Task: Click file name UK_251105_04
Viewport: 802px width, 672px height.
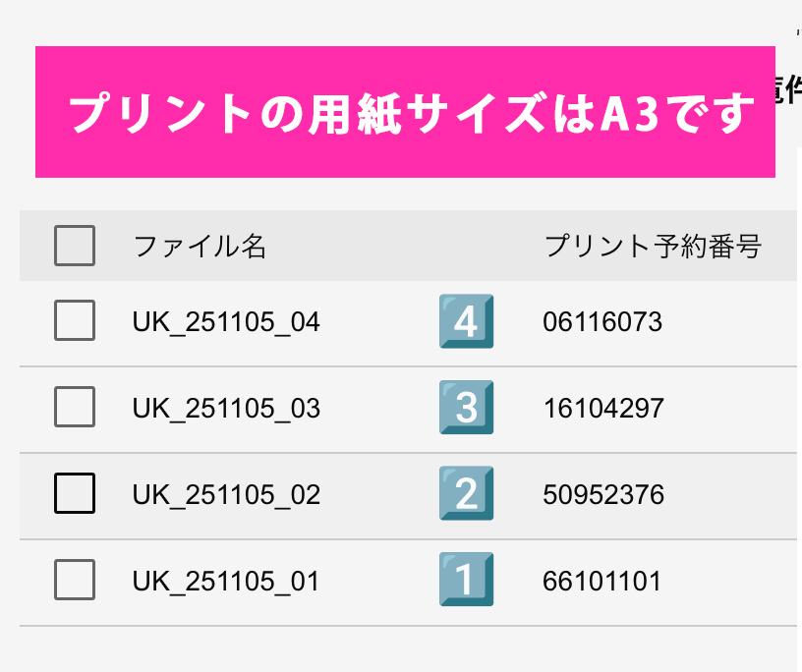Action: point(226,321)
